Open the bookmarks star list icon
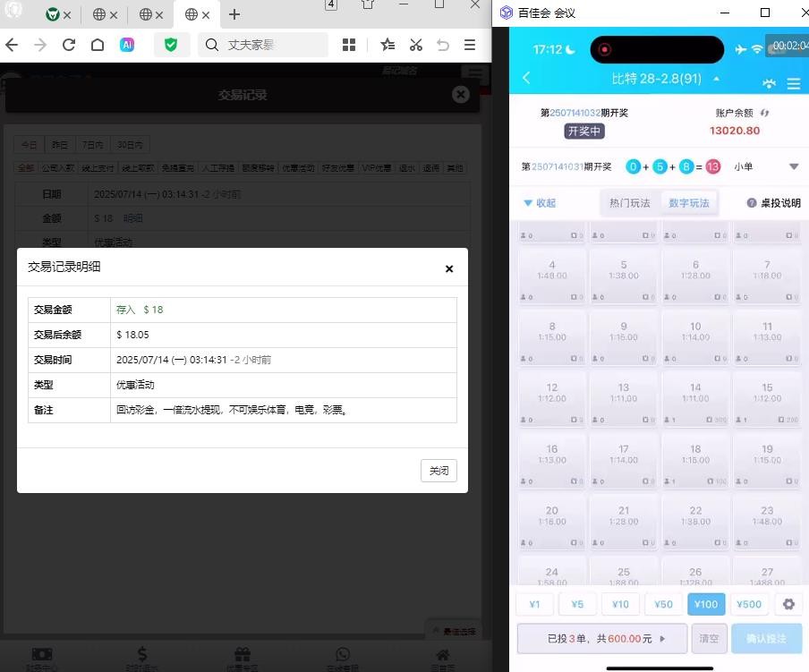The height and width of the screenshot is (672, 809). (x=387, y=45)
